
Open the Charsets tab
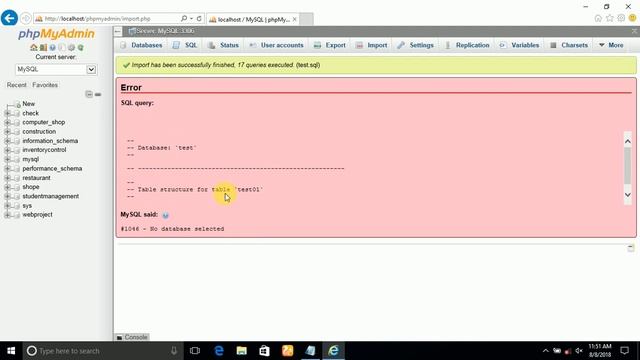[x=569, y=45]
